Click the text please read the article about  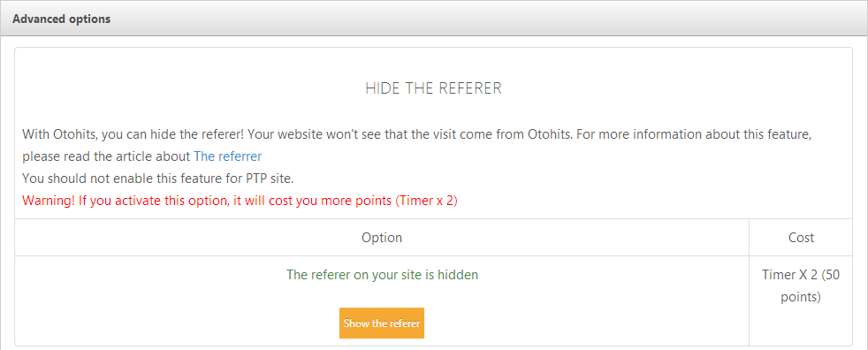coord(106,156)
